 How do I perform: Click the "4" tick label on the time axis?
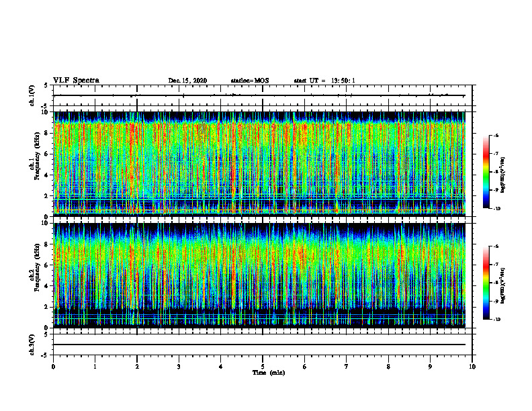tap(221, 367)
